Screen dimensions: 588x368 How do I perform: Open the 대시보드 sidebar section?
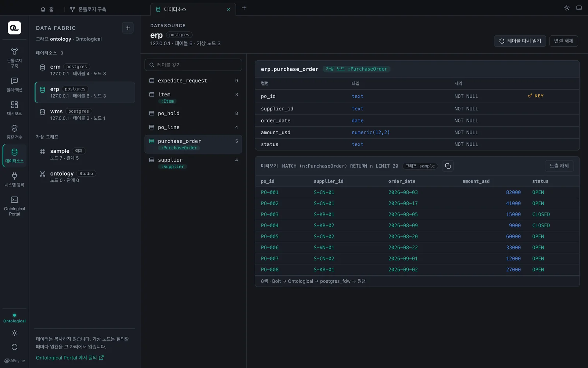coord(14,109)
